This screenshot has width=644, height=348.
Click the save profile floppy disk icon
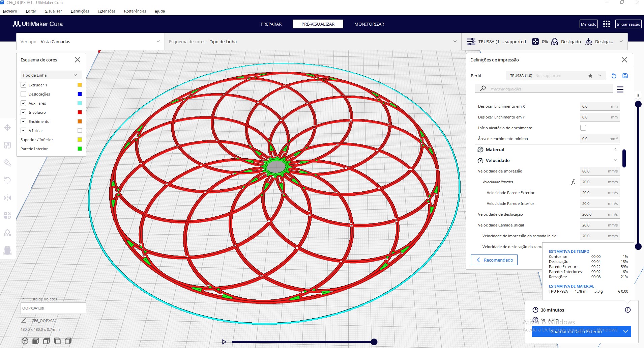tap(625, 76)
